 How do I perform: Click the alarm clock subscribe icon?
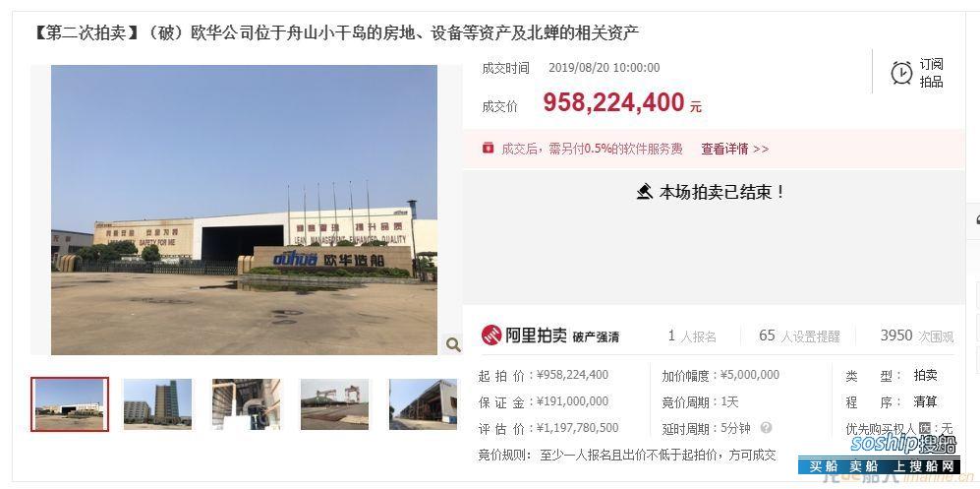[x=901, y=73]
